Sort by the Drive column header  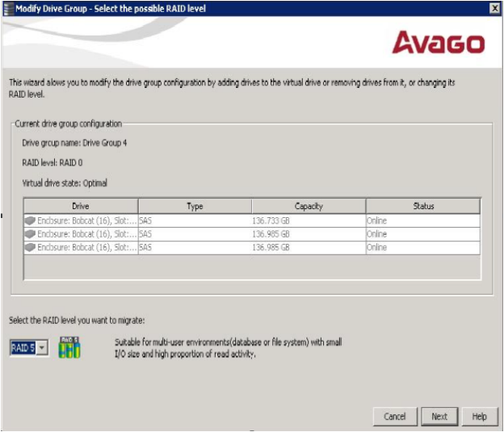(80, 206)
